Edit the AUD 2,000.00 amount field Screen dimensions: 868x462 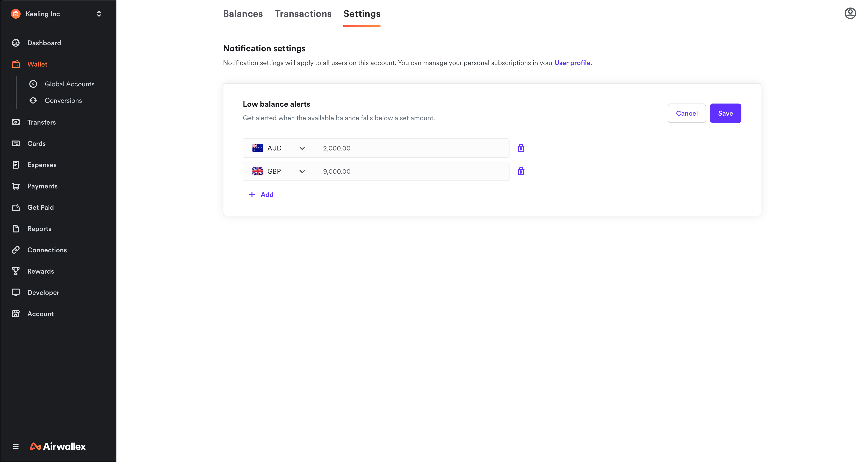coord(412,148)
